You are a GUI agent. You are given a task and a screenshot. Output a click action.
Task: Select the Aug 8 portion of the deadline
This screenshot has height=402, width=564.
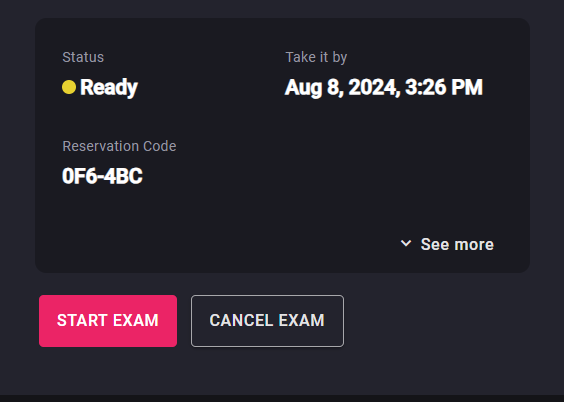tap(314, 88)
